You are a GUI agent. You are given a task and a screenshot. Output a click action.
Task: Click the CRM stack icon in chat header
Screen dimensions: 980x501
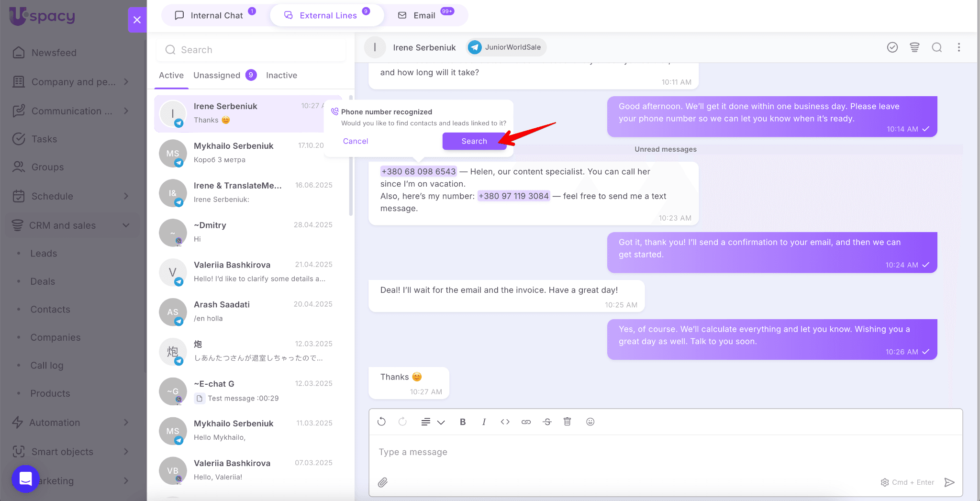tap(914, 47)
